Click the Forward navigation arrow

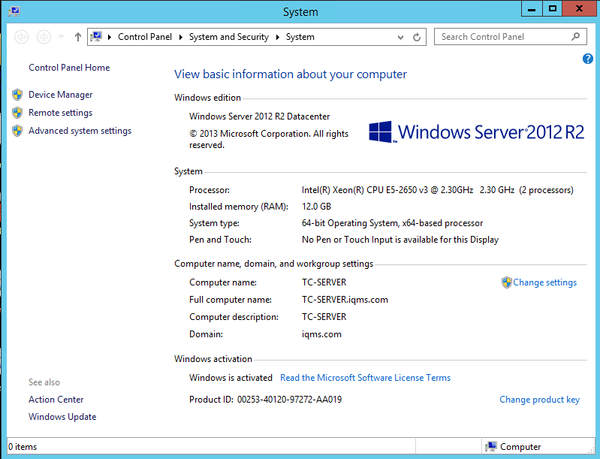(x=43, y=37)
